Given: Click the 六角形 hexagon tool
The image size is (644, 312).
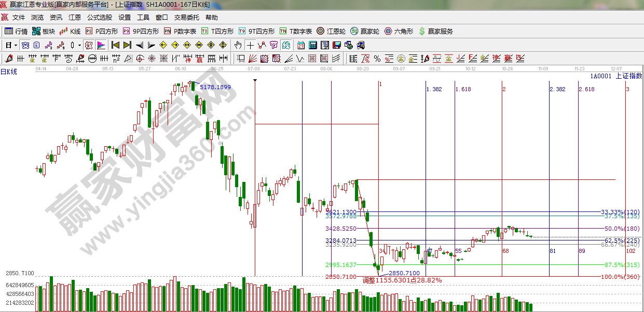Looking at the screenshot, I should tap(399, 31).
